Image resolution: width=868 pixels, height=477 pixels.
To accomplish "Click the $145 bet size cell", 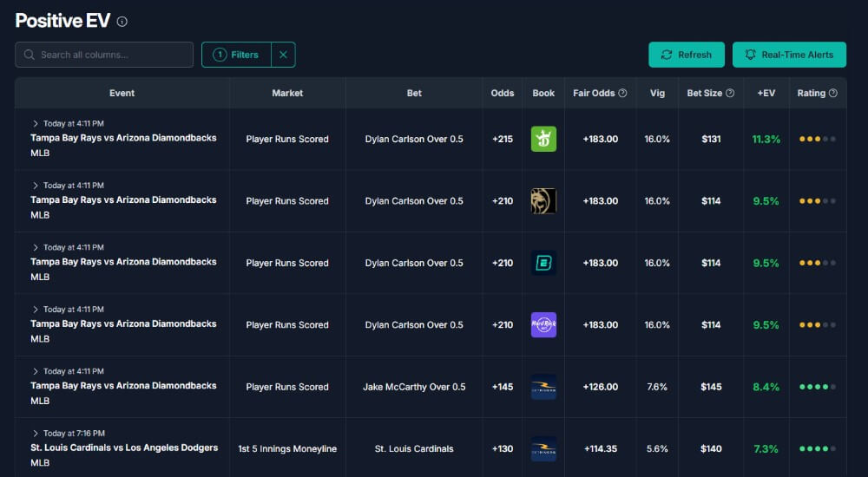I will tap(711, 387).
